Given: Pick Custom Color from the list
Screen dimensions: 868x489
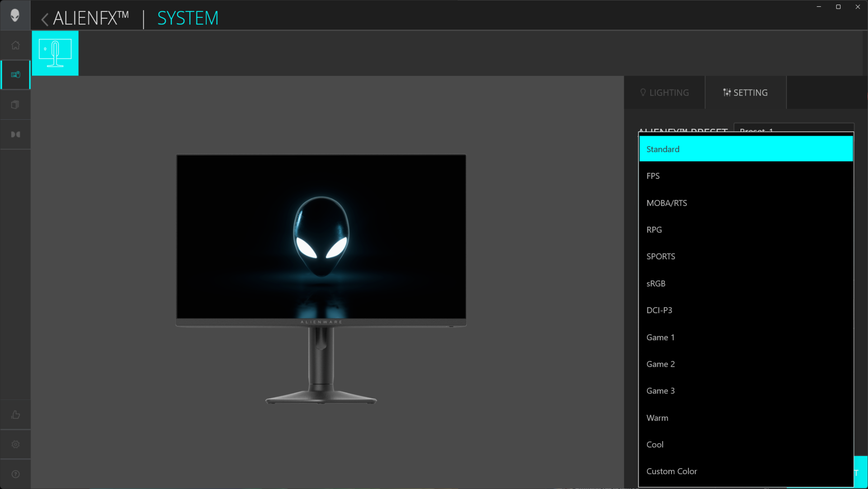Looking at the screenshot, I should point(746,471).
